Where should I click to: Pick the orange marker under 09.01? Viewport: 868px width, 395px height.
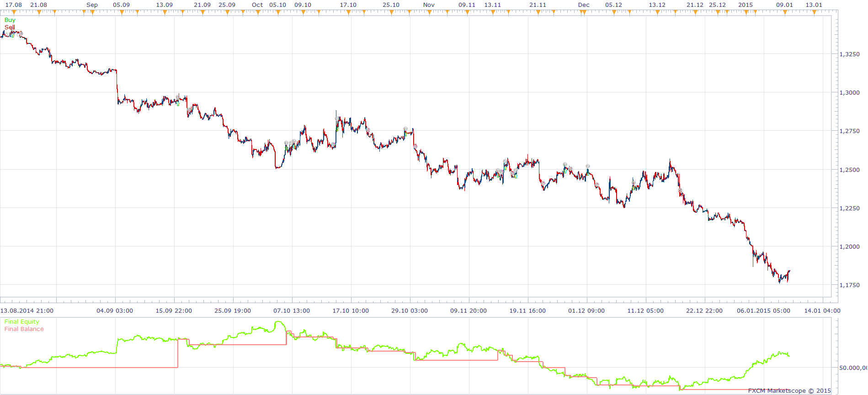click(x=785, y=12)
